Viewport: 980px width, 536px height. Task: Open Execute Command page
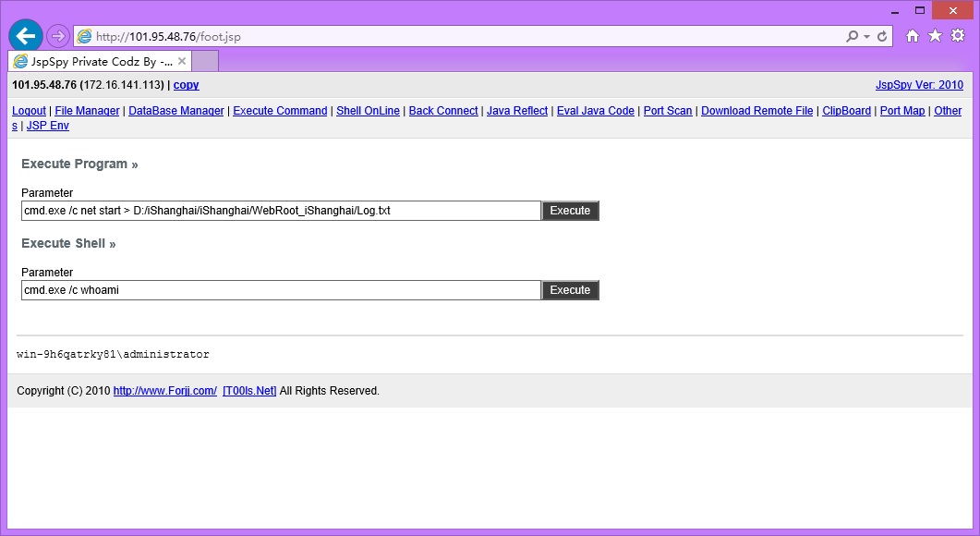[280, 111]
